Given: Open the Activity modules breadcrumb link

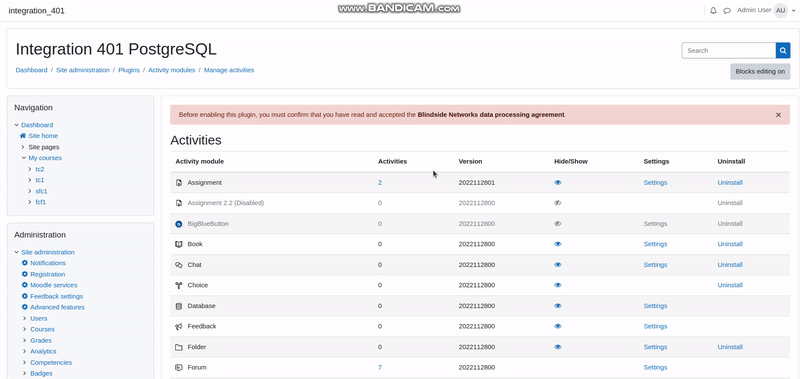Looking at the screenshot, I should (171, 70).
